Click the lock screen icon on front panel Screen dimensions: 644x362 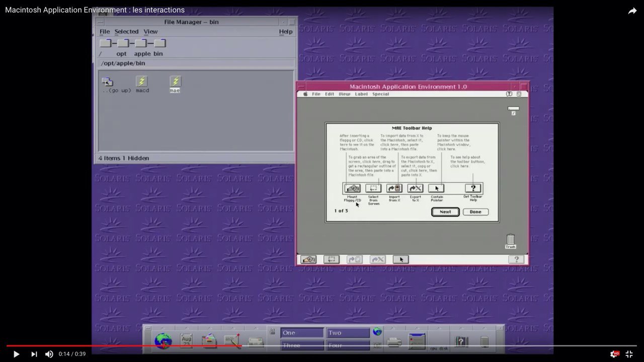272,332
